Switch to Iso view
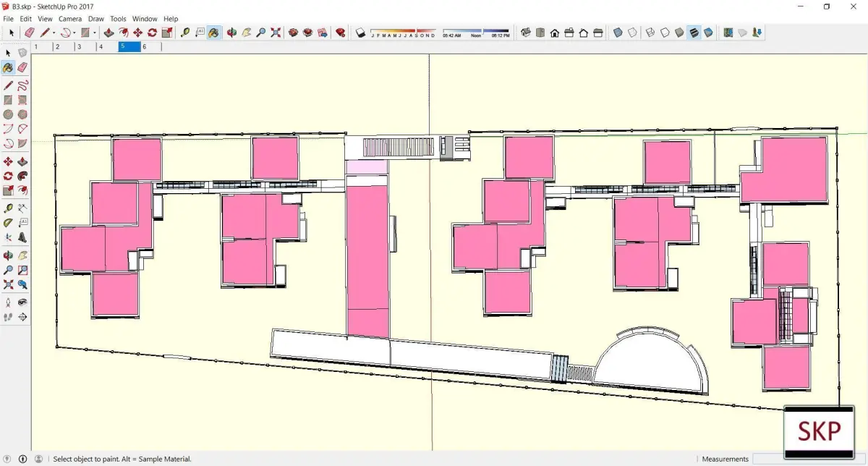Screen dimensions: 868x466 (x=526, y=33)
